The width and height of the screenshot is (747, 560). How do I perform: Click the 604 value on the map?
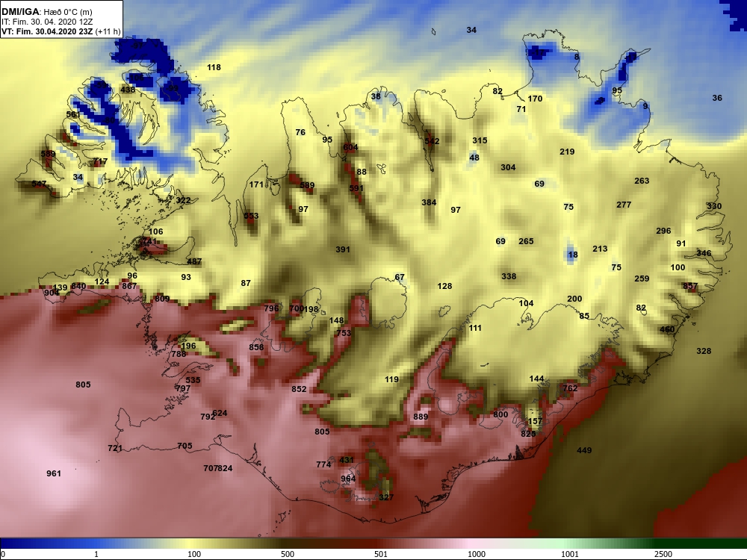click(350, 148)
